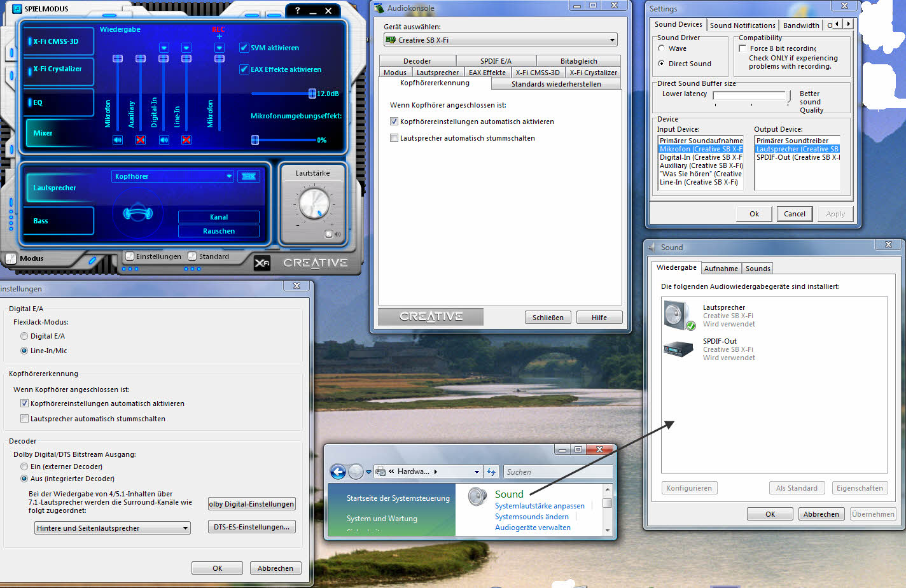Select the Lautsprecher device icon in Sound dialog
Image resolution: width=906 pixels, height=588 pixels.
[679, 316]
